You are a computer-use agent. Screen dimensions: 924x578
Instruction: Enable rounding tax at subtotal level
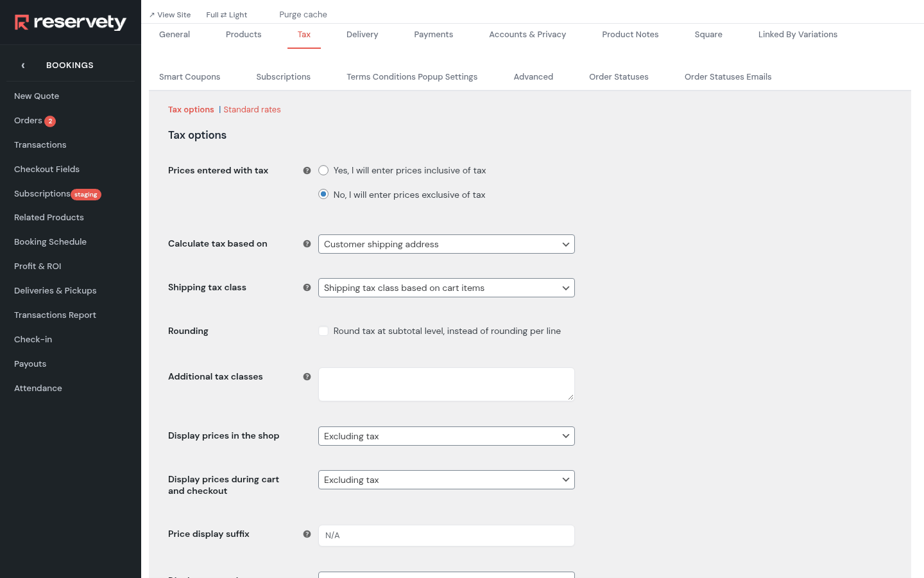coord(323,331)
